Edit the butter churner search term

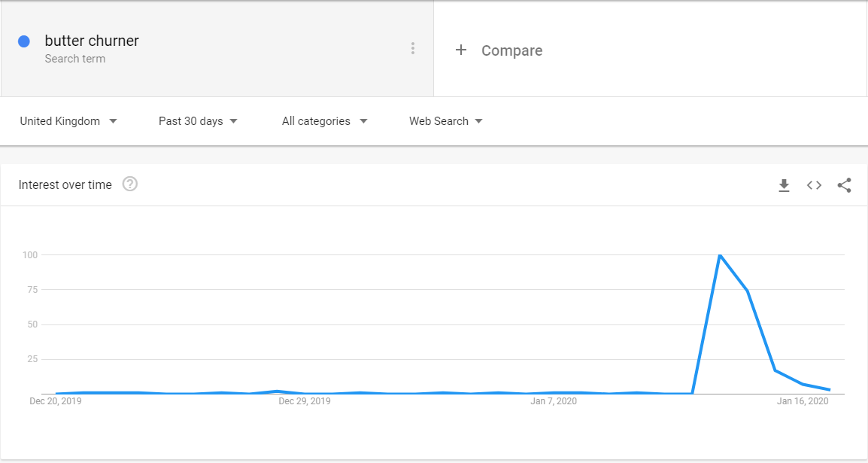click(92, 41)
